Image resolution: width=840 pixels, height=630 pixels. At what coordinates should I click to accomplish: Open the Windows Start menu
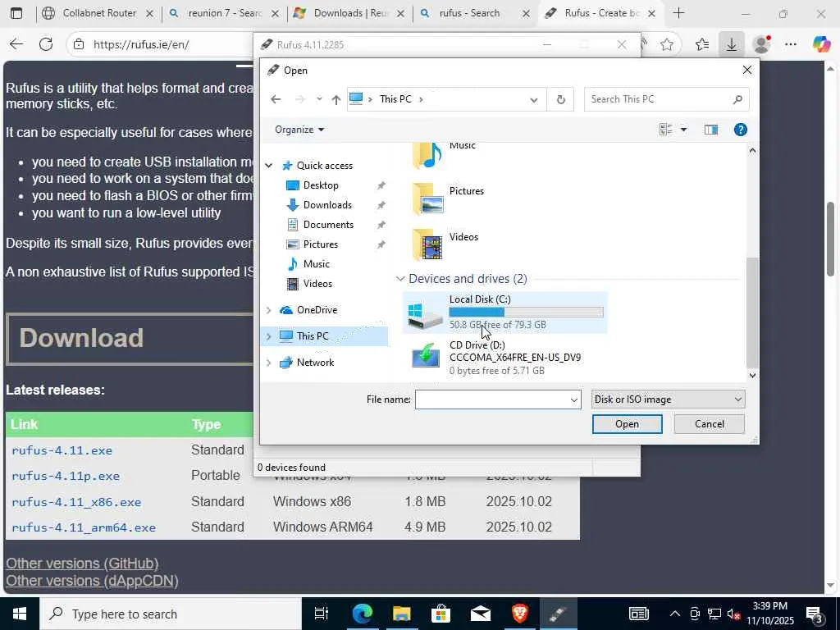coord(20,614)
